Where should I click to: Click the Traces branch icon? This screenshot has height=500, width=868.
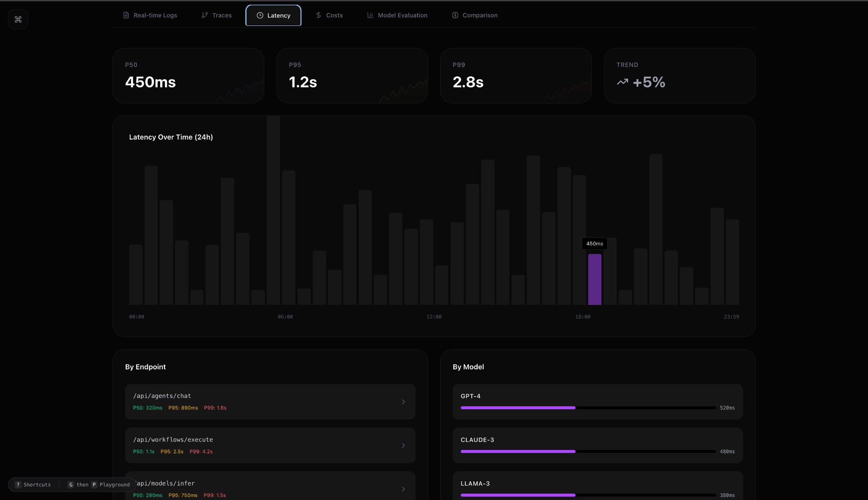(x=205, y=15)
